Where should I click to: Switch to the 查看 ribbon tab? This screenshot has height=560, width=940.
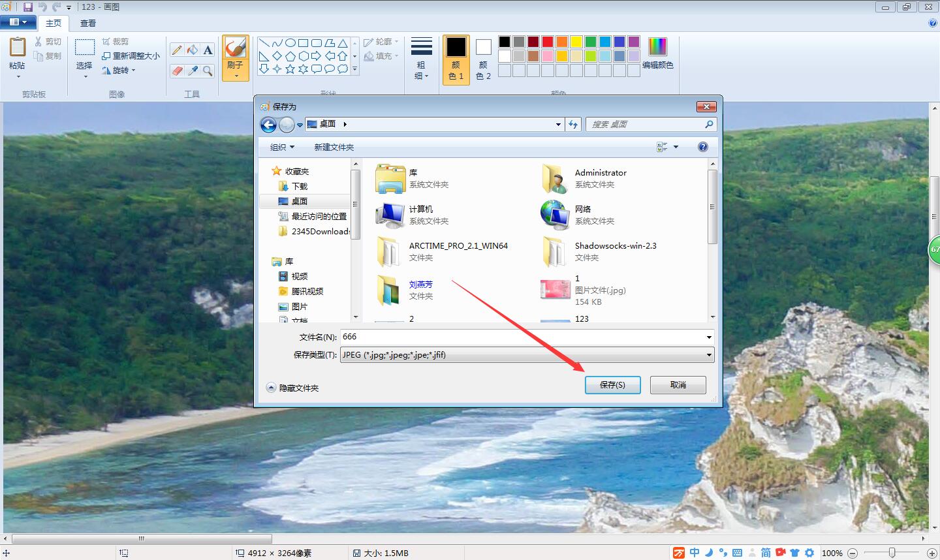coord(88,23)
